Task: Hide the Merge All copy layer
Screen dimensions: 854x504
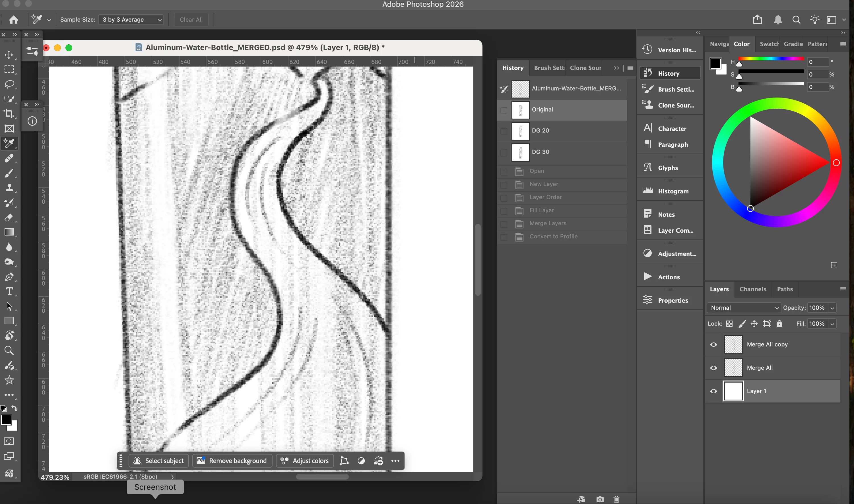Action: [x=713, y=344]
